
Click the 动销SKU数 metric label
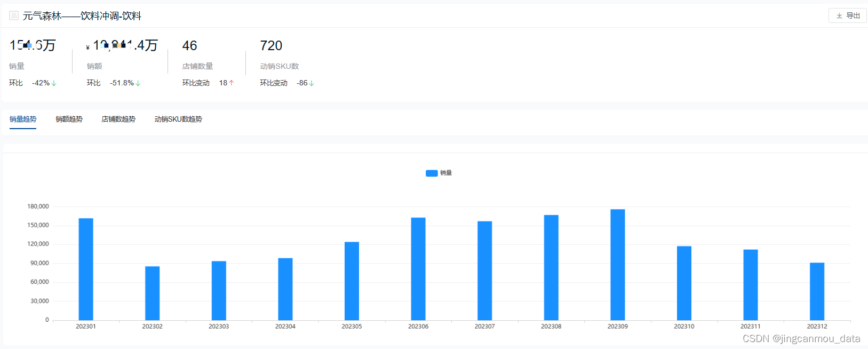(280, 66)
